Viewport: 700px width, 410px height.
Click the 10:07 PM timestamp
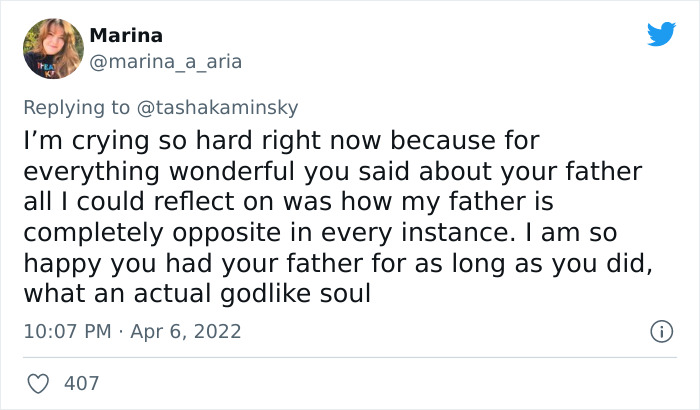67,330
